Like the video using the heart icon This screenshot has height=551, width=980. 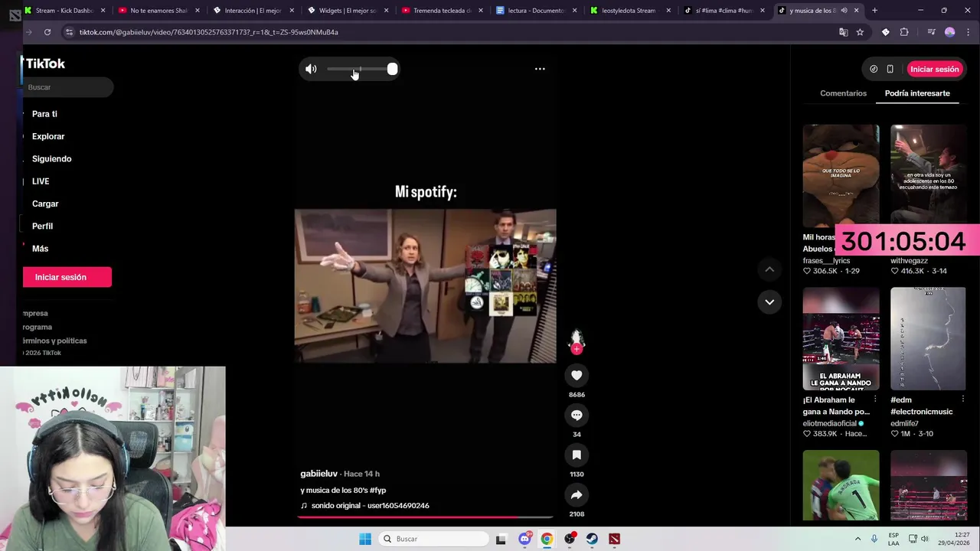coord(577,375)
